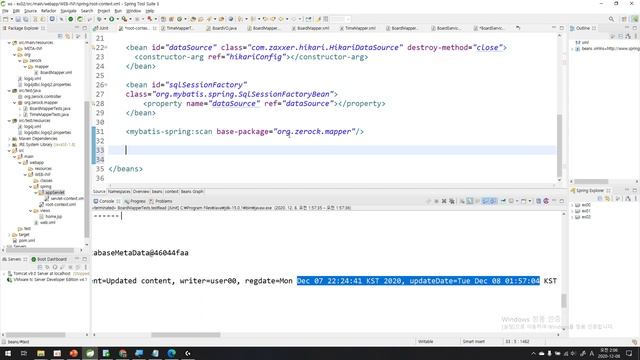Collapse the src/main/resources tree node

point(9,42)
